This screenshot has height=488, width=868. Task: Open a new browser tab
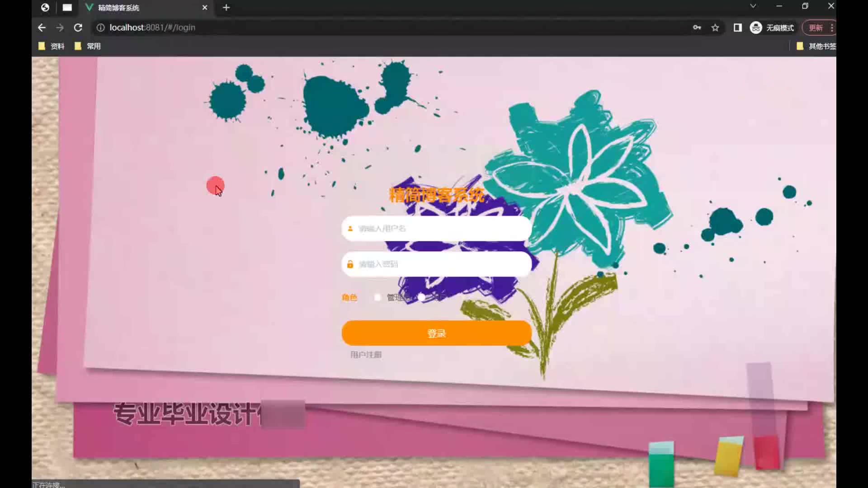226,8
